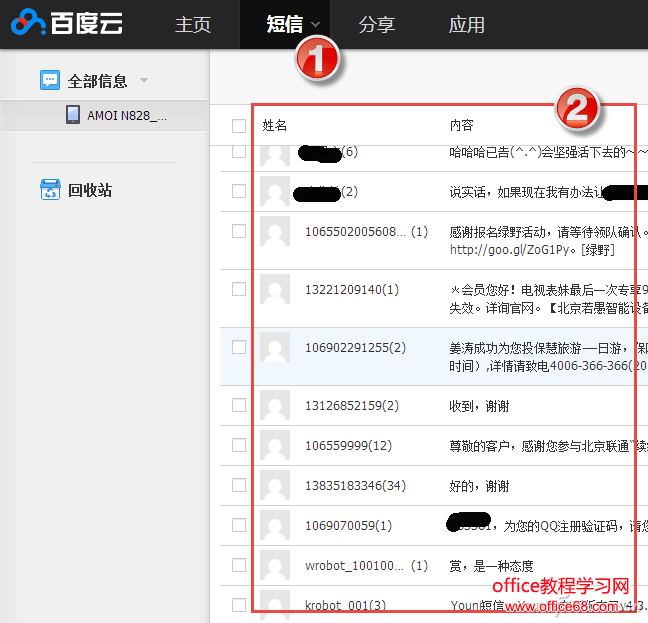Click the 收到，谢谢 message text
Viewport: 648px width, 623px height.
pyautogui.click(x=479, y=406)
